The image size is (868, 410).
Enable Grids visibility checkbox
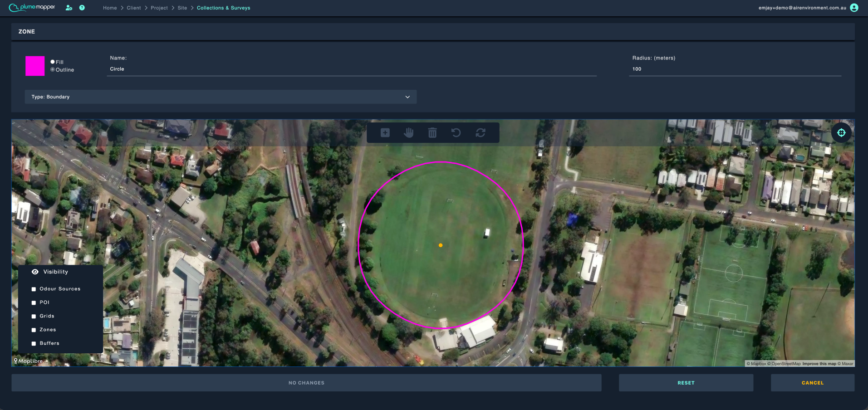34,316
